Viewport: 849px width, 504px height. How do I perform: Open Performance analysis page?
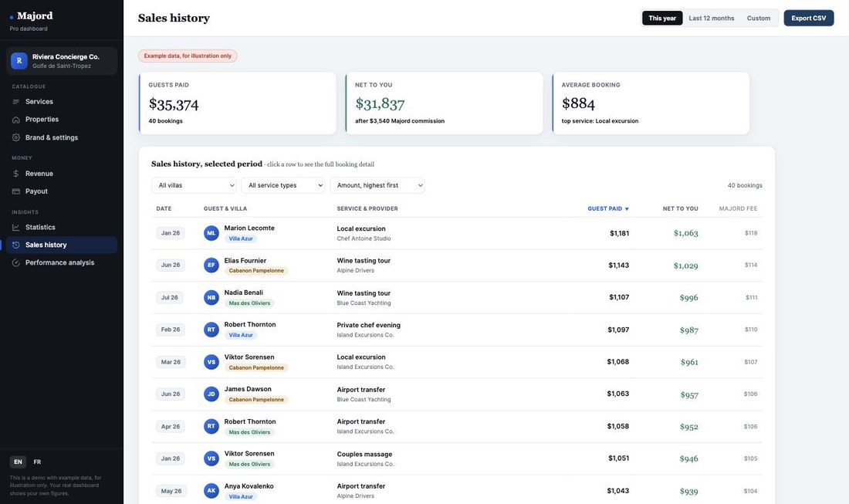click(x=62, y=263)
